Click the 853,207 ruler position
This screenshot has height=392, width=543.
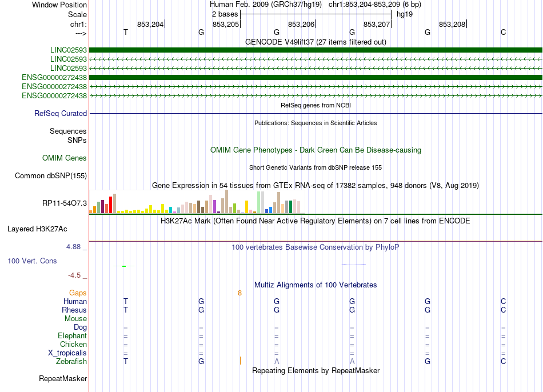[377, 24]
